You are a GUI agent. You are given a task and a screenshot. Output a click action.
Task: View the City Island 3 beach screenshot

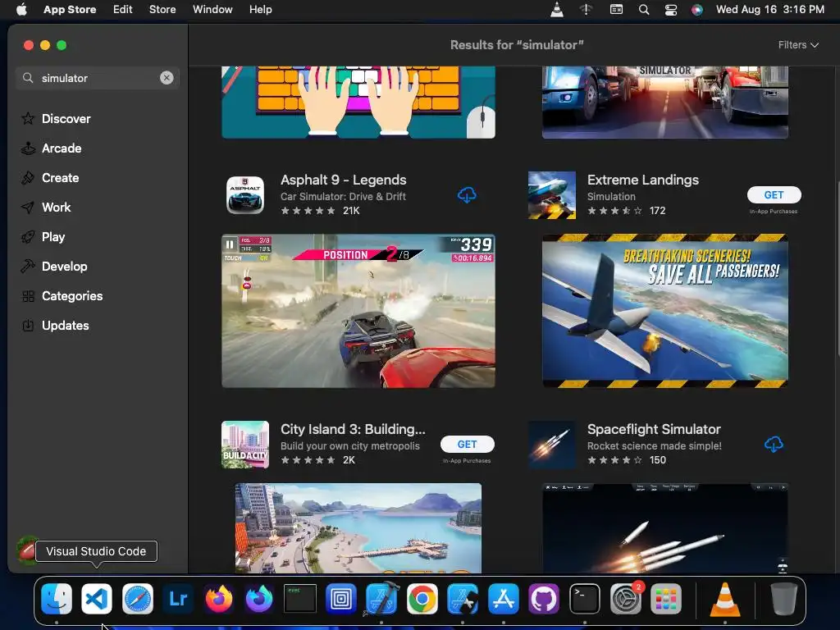tap(358, 528)
